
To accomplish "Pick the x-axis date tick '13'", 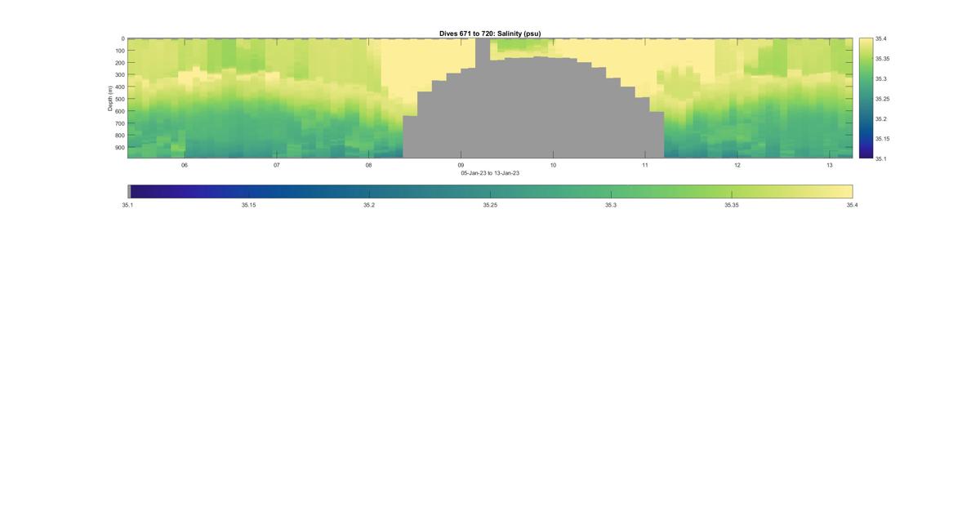I will (830, 165).
